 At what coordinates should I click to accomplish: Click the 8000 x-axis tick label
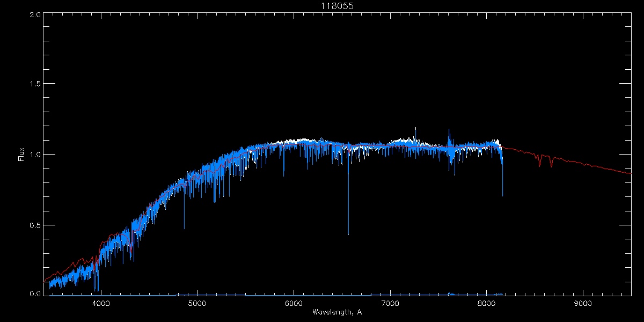click(x=486, y=303)
